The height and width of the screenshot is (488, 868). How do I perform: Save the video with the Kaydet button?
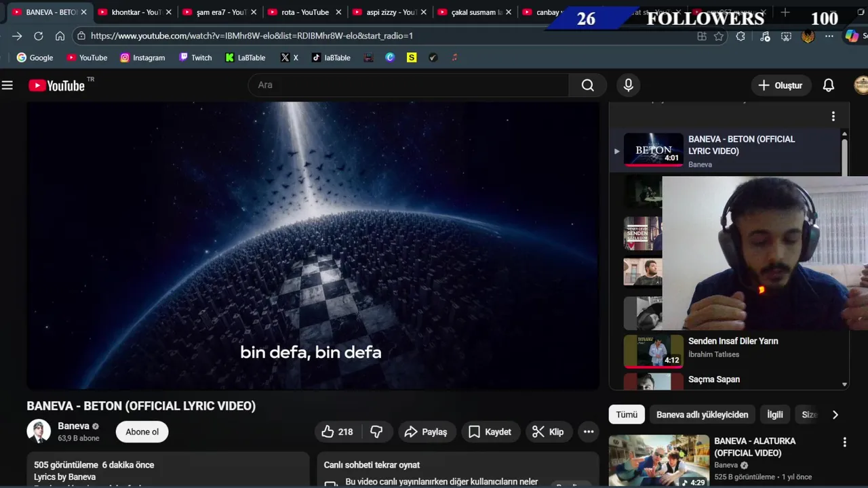tap(490, 432)
